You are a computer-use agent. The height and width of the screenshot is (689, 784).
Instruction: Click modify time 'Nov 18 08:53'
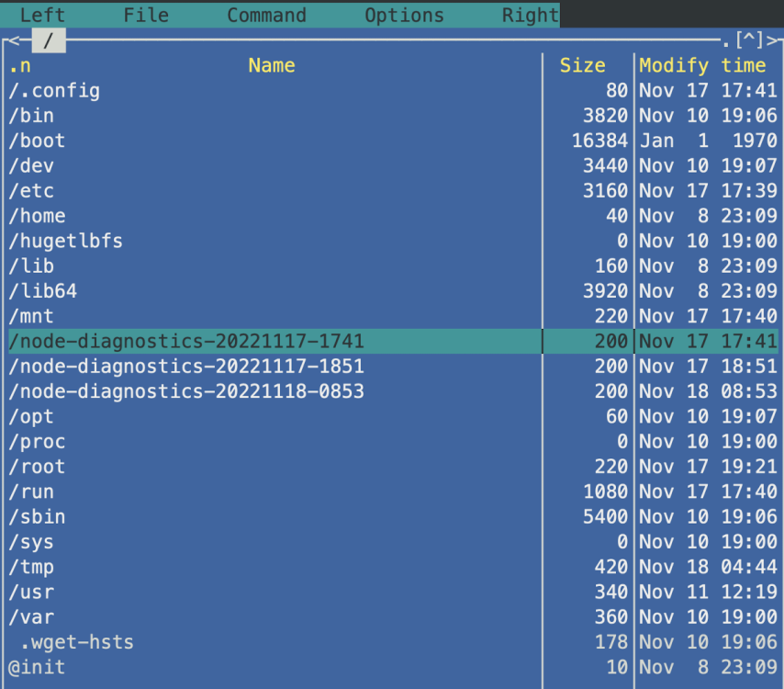(709, 391)
